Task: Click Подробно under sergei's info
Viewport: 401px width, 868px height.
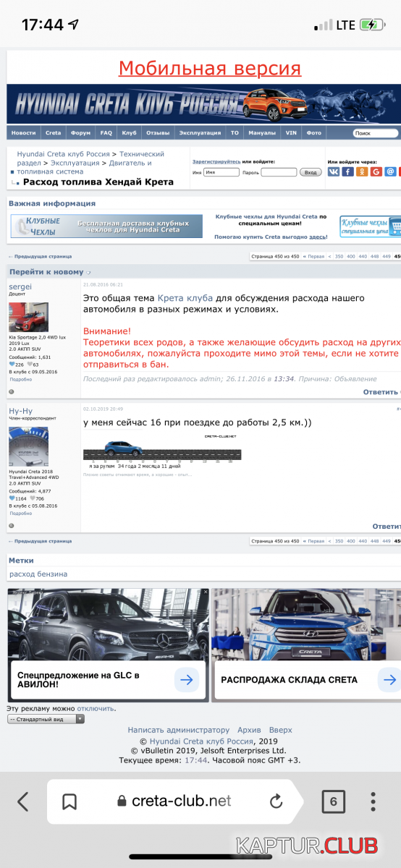Action: click(20, 379)
